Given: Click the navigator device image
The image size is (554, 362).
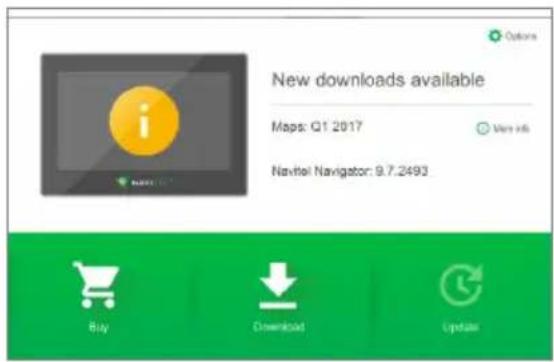Looking at the screenshot, I should [144, 124].
